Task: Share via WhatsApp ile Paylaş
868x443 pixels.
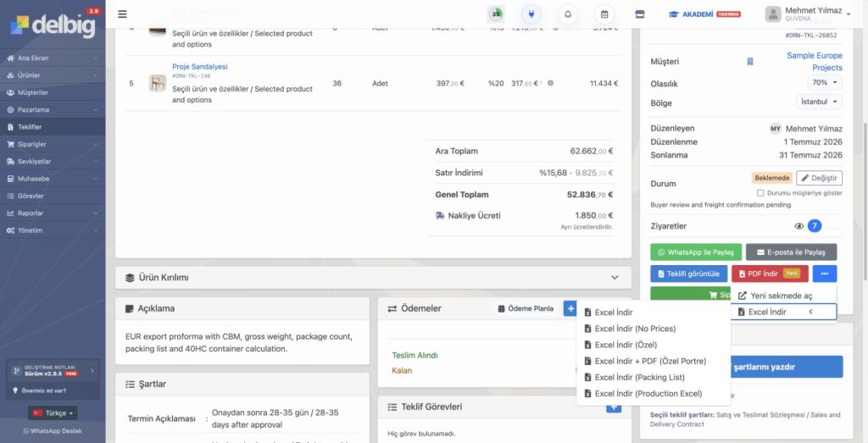Action: pyautogui.click(x=695, y=252)
